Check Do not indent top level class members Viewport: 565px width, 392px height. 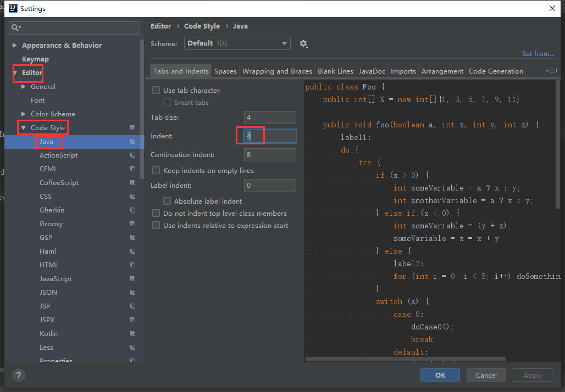coord(156,213)
